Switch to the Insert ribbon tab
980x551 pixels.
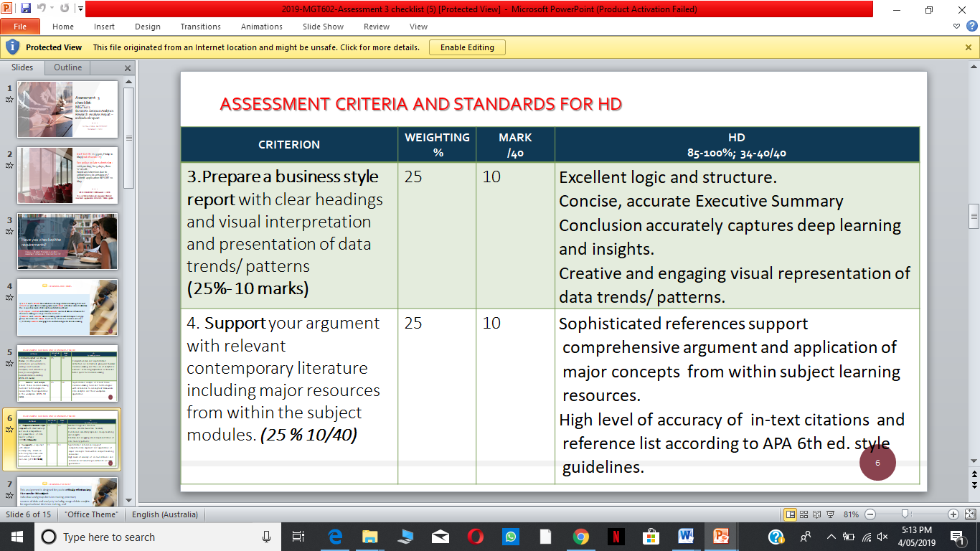point(104,27)
